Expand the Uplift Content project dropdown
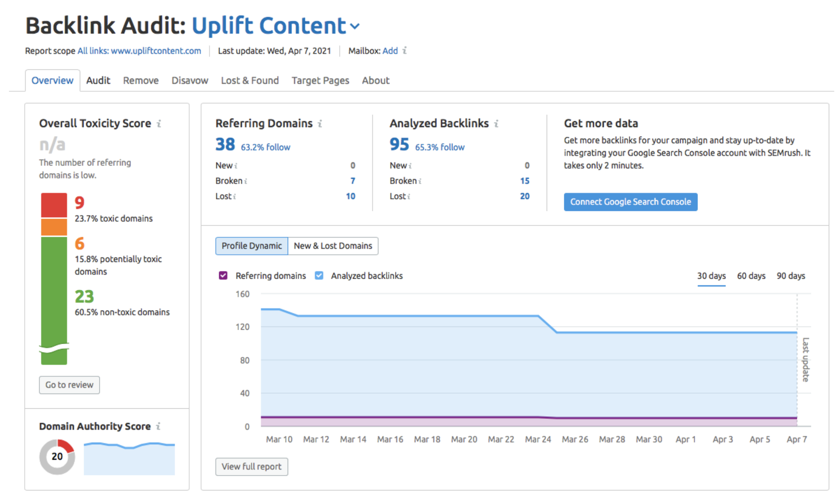 (355, 26)
